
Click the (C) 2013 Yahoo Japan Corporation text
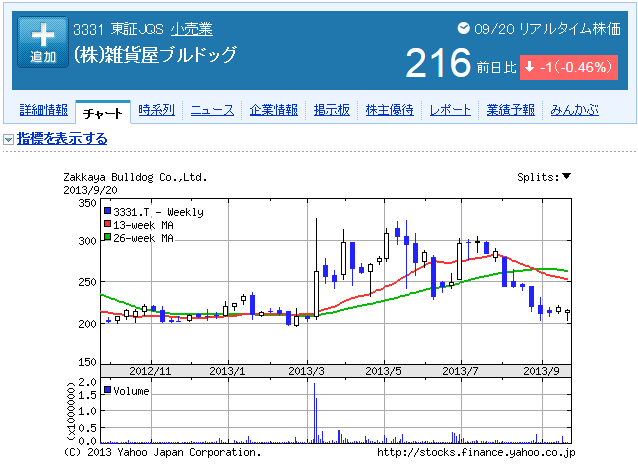click(162, 453)
